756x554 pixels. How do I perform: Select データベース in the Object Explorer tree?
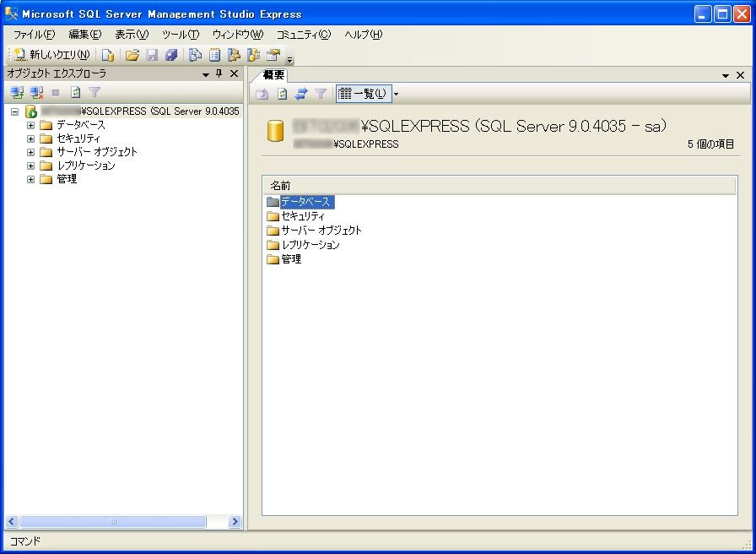(80, 125)
